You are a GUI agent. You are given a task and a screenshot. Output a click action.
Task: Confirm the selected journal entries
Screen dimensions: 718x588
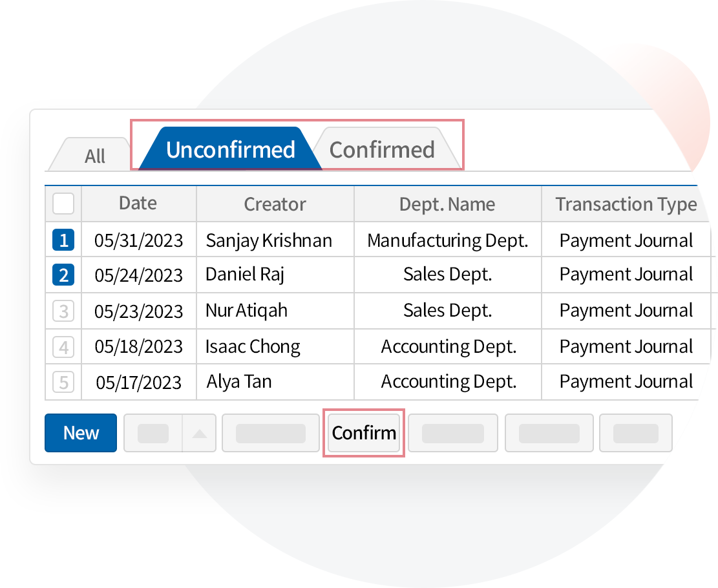click(363, 433)
